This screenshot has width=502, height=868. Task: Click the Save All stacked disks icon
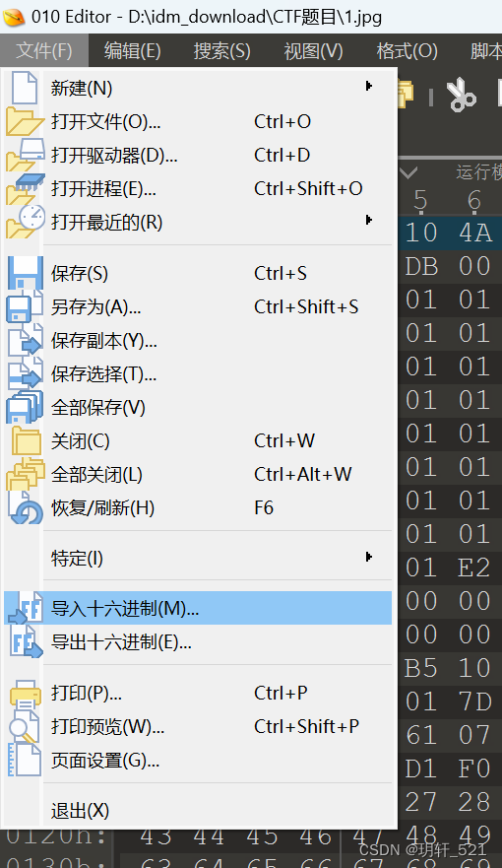[x=25, y=407]
